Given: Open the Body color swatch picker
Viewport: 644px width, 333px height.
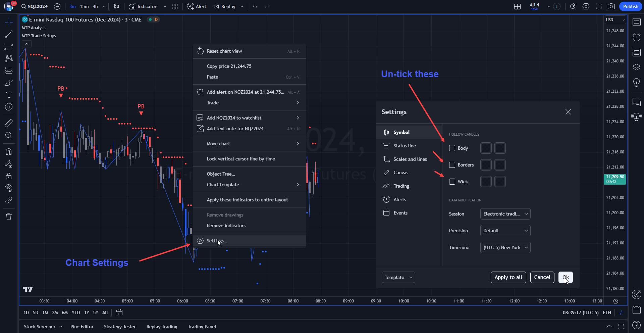Looking at the screenshot, I should (x=486, y=148).
